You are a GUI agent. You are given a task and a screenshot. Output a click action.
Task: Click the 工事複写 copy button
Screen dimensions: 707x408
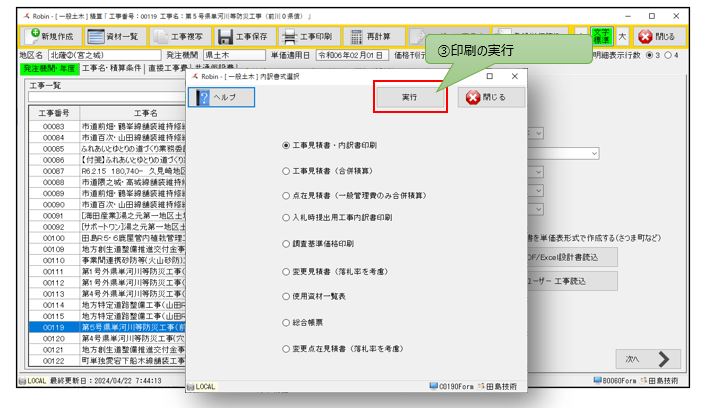point(179,37)
